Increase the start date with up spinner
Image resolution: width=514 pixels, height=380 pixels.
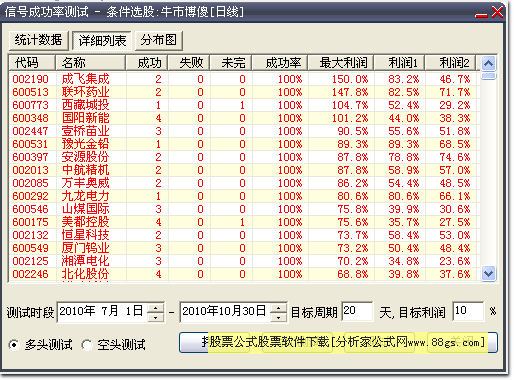pyautogui.click(x=156, y=307)
